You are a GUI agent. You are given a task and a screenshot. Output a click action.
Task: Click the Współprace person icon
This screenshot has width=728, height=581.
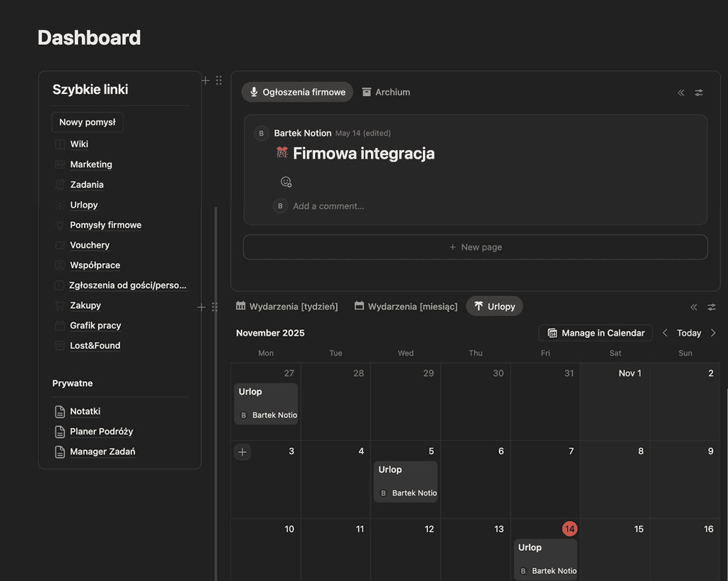click(x=60, y=265)
